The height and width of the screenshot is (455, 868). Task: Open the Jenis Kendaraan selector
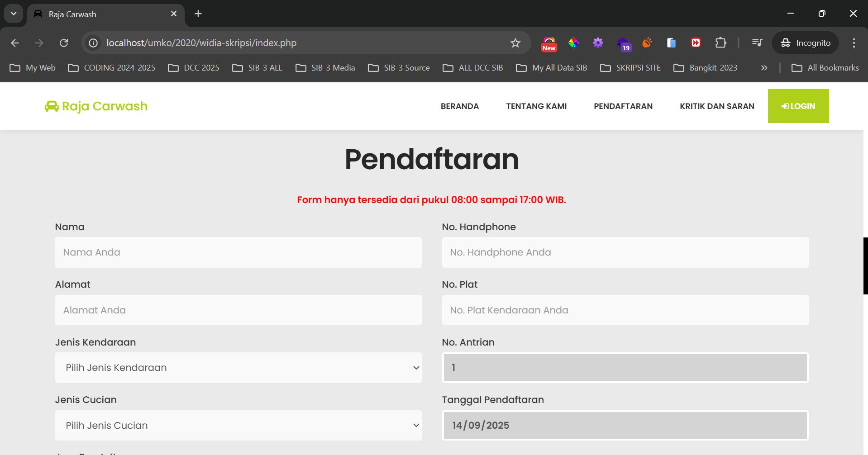pos(238,368)
